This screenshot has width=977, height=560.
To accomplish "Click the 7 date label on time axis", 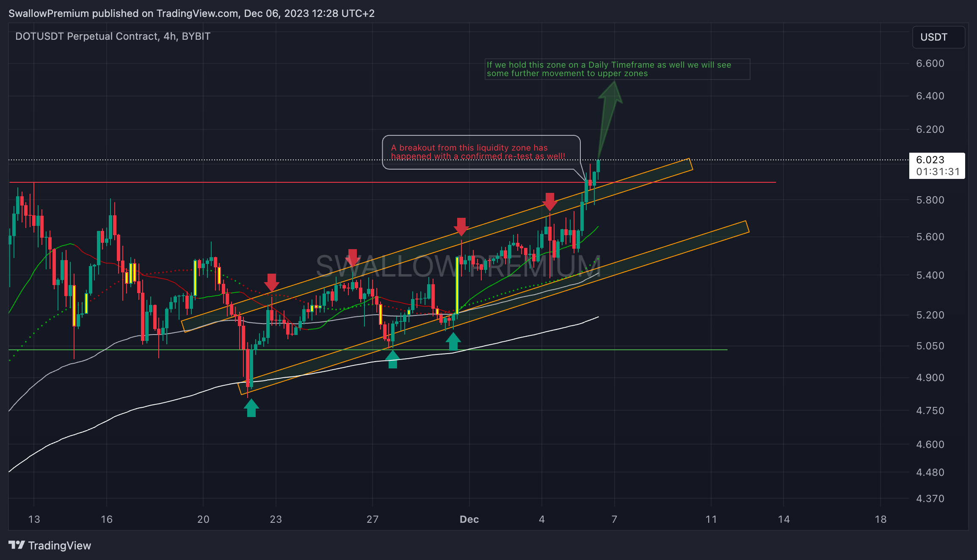I will pos(614,519).
